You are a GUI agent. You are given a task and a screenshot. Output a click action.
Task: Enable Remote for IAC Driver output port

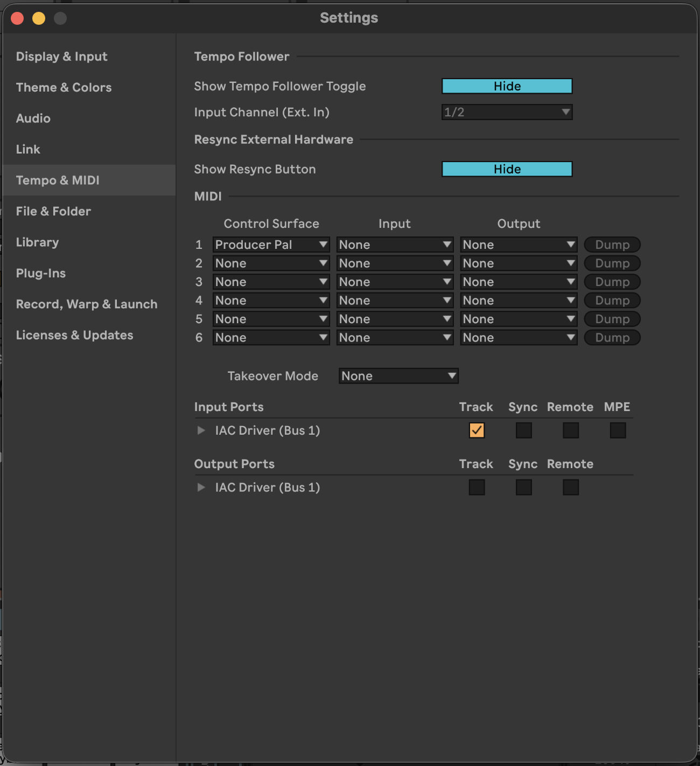[571, 488]
